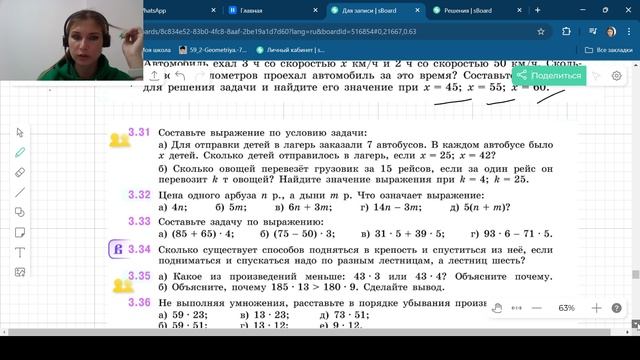Click the exercise number 3.35

pyautogui.click(x=139, y=276)
